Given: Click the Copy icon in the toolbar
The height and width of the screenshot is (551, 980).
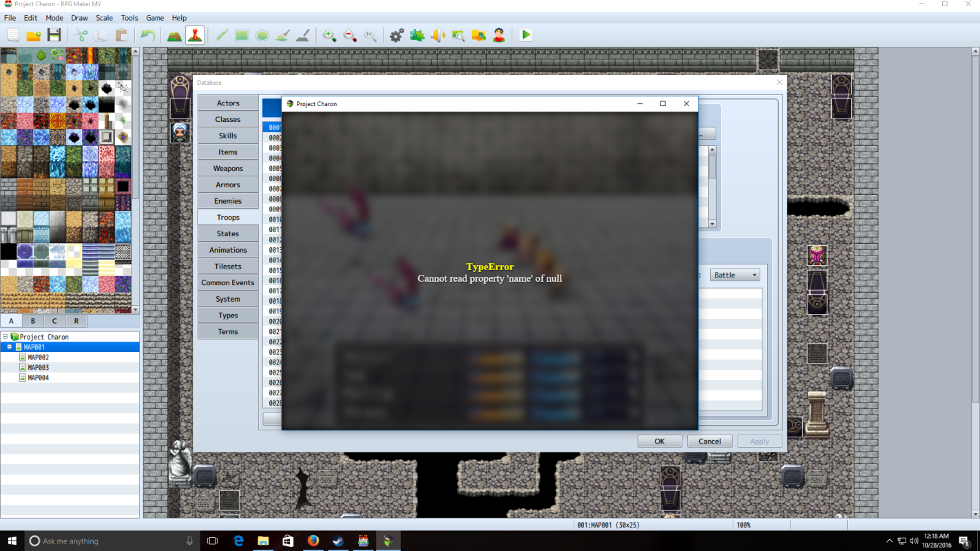Looking at the screenshot, I should pos(101,35).
